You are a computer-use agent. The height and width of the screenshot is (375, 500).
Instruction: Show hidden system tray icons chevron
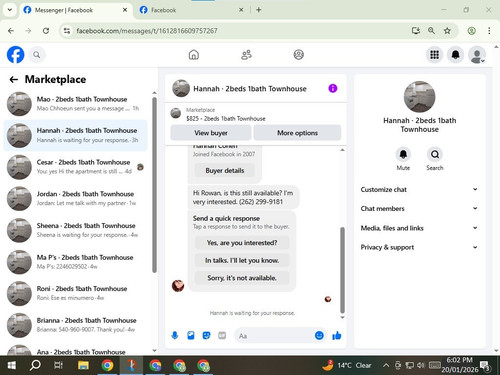pyautogui.click(x=386, y=365)
